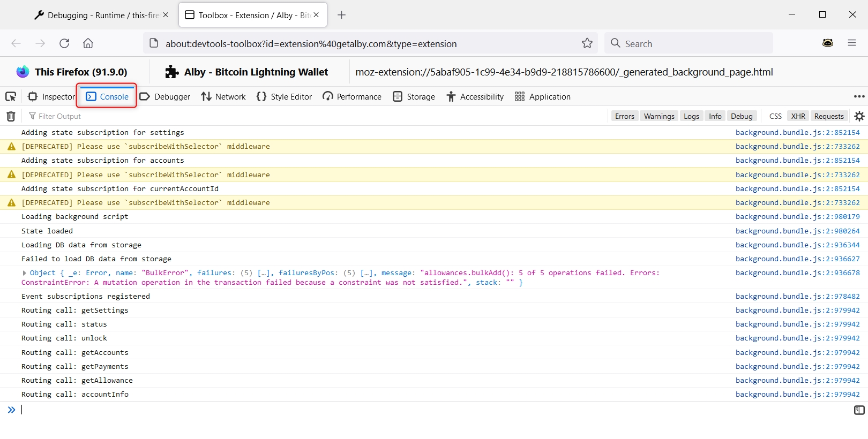The height and width of the screenshot is (439, 868).
Task: Toggle the XHR filter
Action: coord(798,116)
